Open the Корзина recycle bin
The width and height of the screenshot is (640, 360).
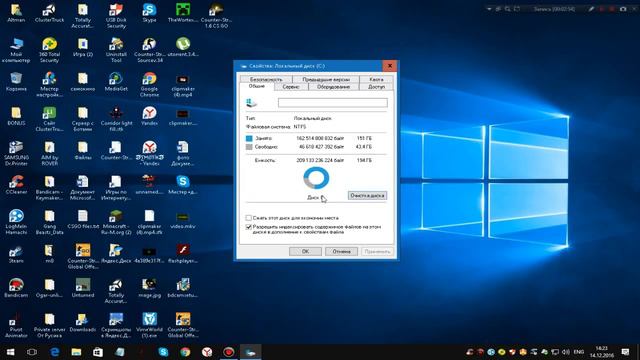(16, 82)
